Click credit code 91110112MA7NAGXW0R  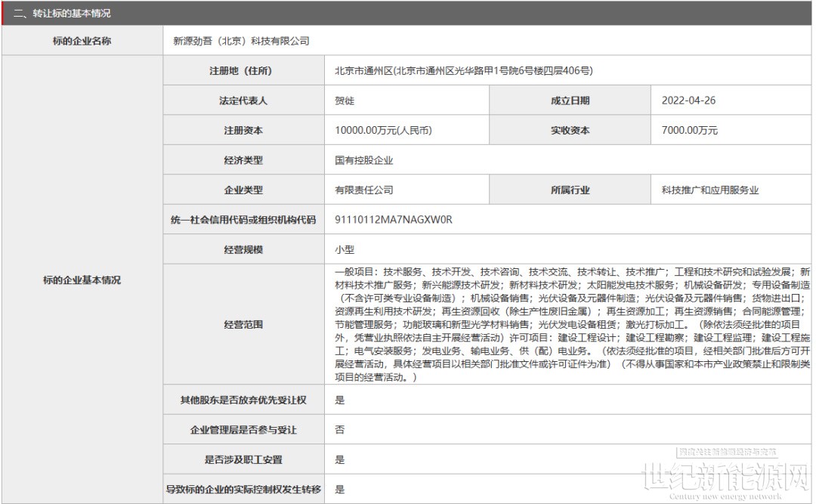coord(393,220)
